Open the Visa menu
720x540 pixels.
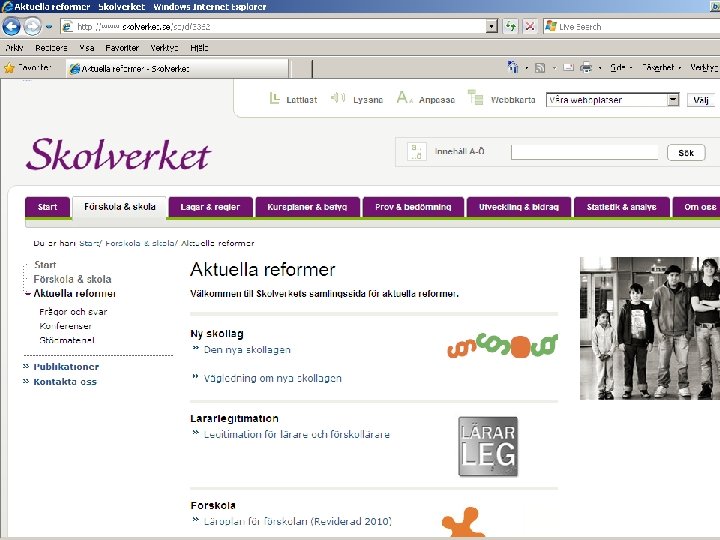(86, 48)
